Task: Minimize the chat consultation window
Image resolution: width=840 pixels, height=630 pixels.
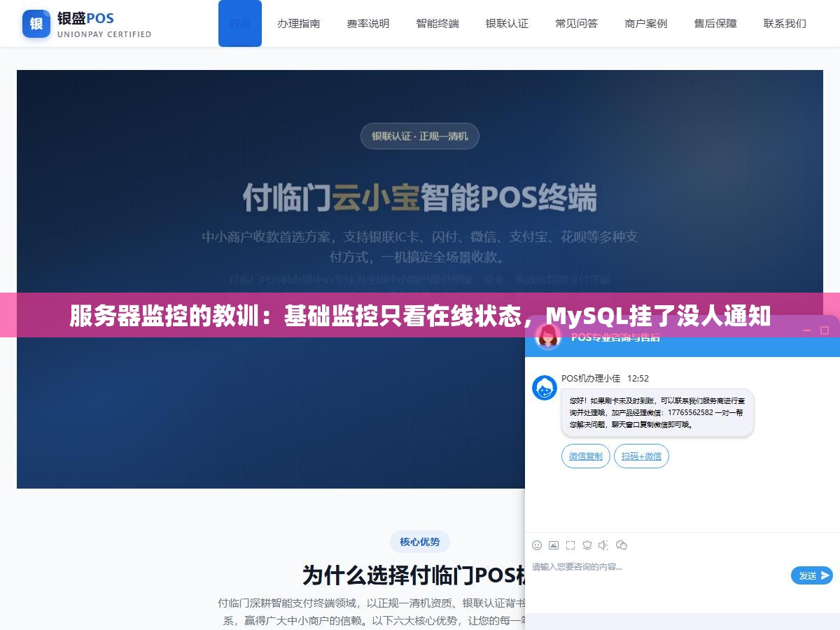Action: click(x=807, y=330)
